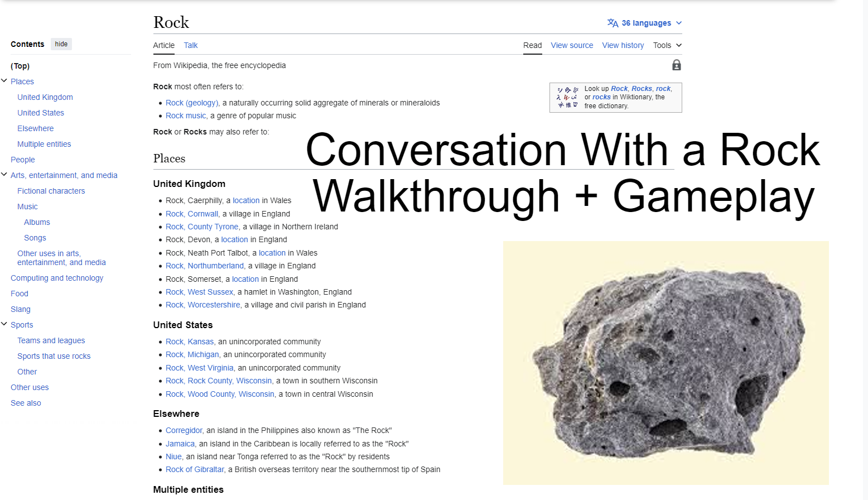Open the Rock, West Sussex link
868x500 pixels.
coord(200,292)
